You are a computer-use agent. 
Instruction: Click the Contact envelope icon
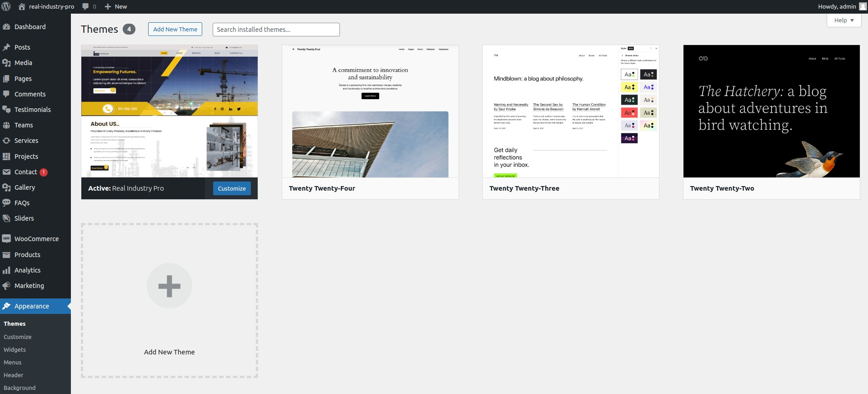tap(6, 172)
